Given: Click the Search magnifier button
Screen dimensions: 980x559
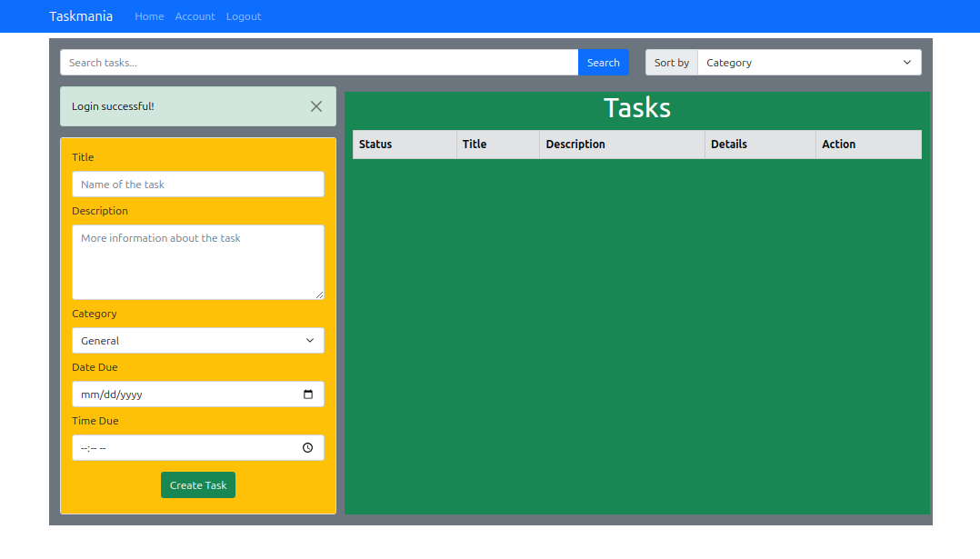Looking at the screenshot, I should 603,62.
